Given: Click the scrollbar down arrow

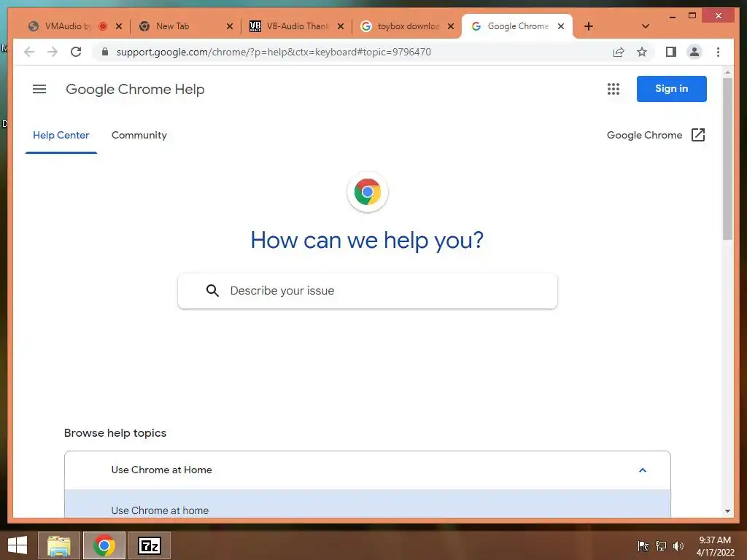Looking at the screenshot, I should [727, 511].
